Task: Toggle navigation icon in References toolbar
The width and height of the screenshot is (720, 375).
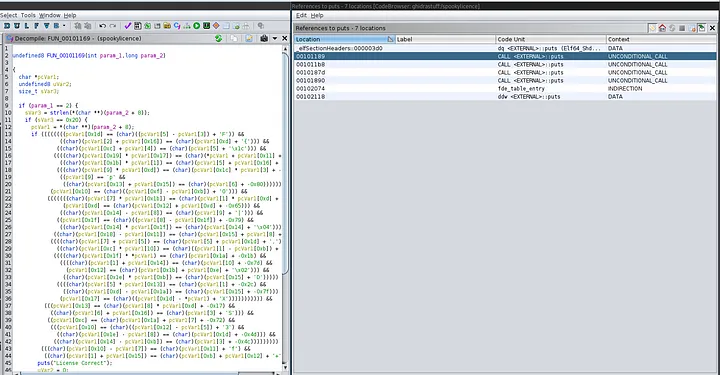Action: (x=702, y=28)
